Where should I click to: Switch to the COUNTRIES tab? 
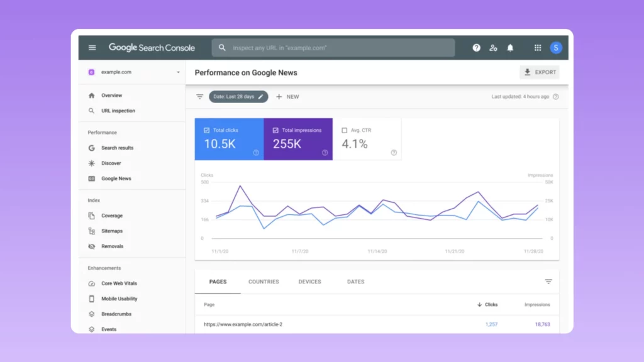point(264,282)
